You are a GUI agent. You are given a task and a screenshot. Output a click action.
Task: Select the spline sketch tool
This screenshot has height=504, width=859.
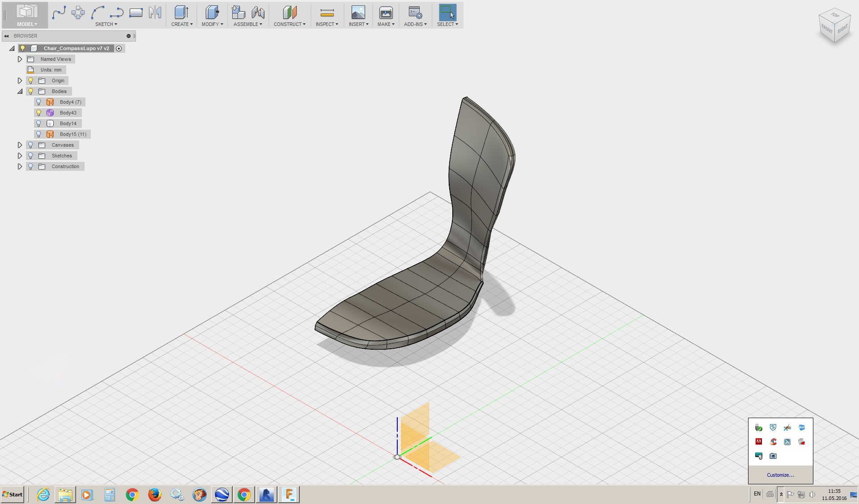59,13
